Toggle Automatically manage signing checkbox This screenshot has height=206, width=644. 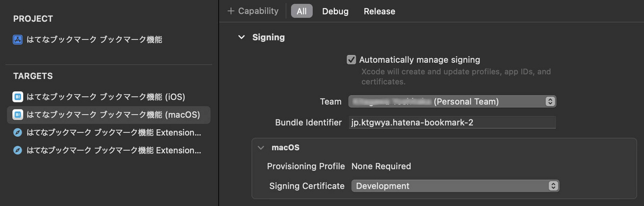(352, 60)
